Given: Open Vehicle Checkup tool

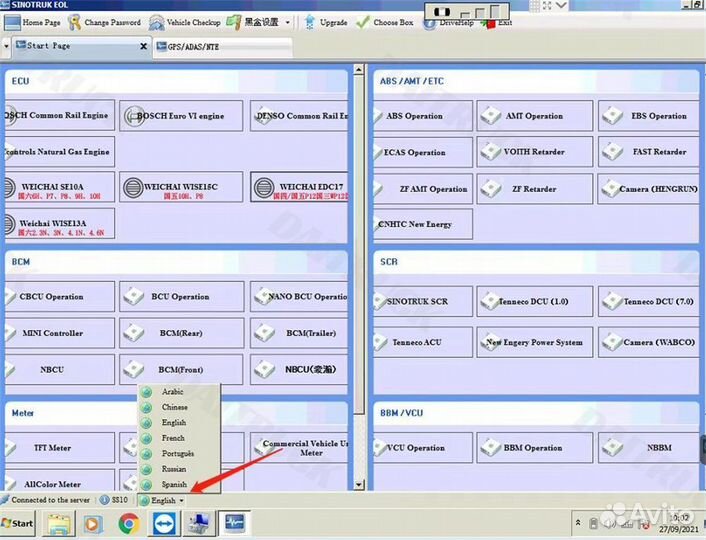Looking at the screenshot, I should pos(186,22).
